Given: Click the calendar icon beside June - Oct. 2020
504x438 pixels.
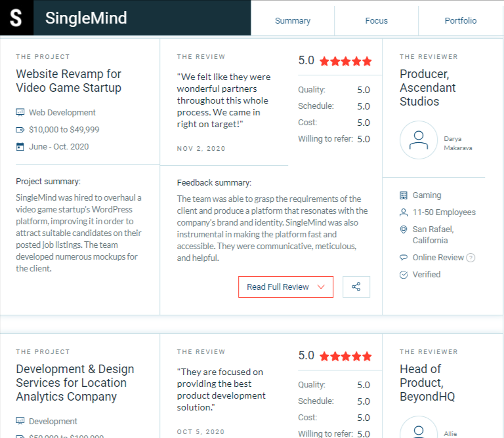Looking at the screenshot, I should (x=20, y=147).
